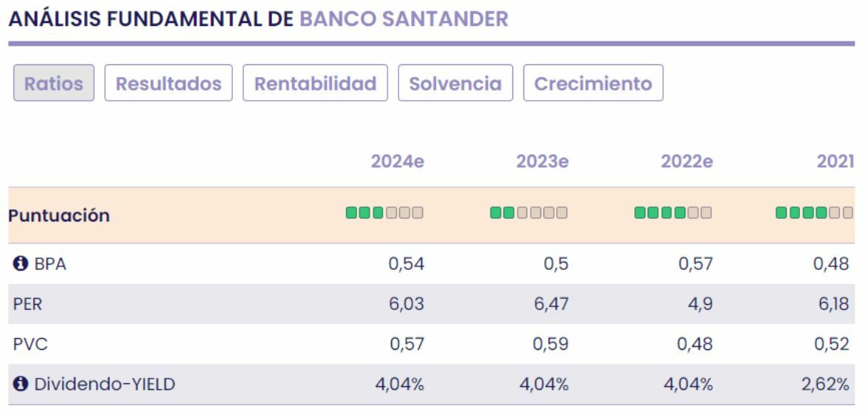Click the 2022e Puntuación score indicator
This screenshot has width=868, height=415.
pos(673,215)
